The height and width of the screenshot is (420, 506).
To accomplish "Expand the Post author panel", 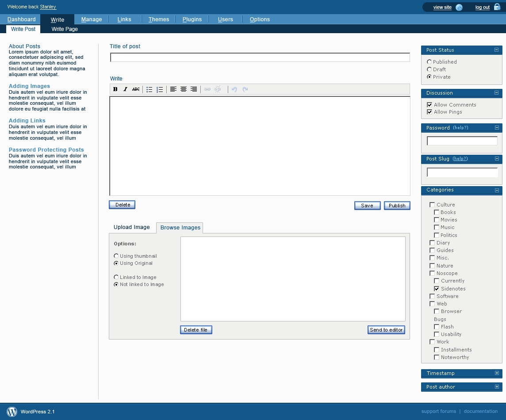I will coord(497,387).
